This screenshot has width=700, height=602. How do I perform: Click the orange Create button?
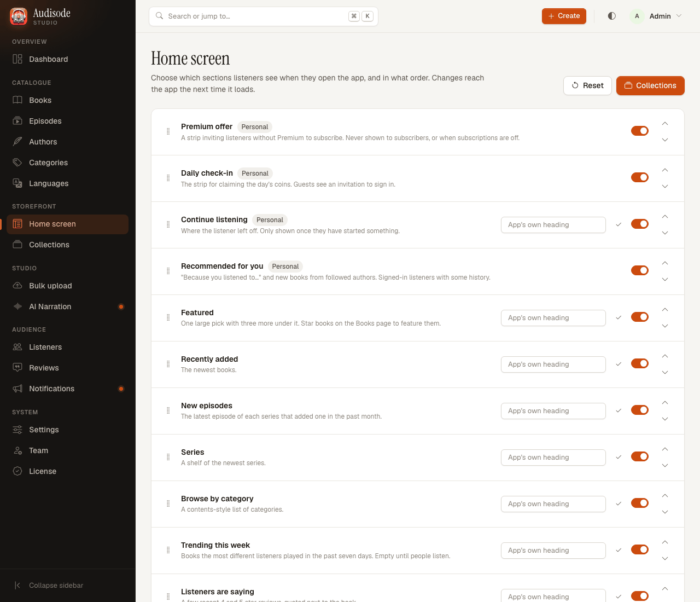click(564, 16)
